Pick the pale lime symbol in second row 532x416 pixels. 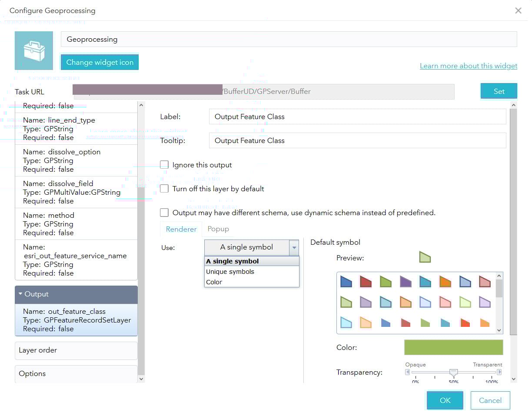(465, 302)
